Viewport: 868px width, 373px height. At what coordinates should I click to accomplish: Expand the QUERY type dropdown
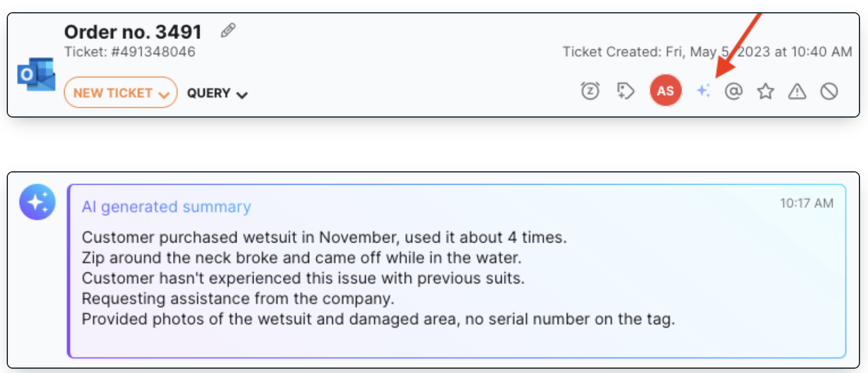[x=218, y=93]
